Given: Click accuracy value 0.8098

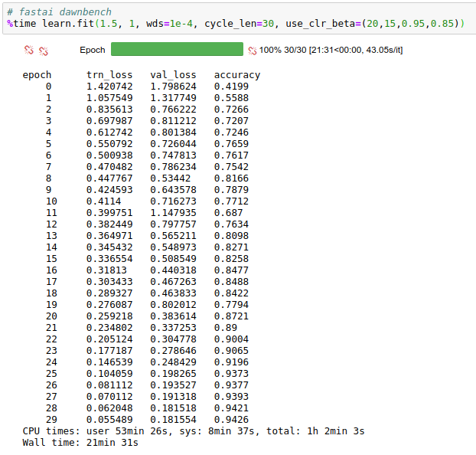Looking at the screenshot, I should point(231,236).
